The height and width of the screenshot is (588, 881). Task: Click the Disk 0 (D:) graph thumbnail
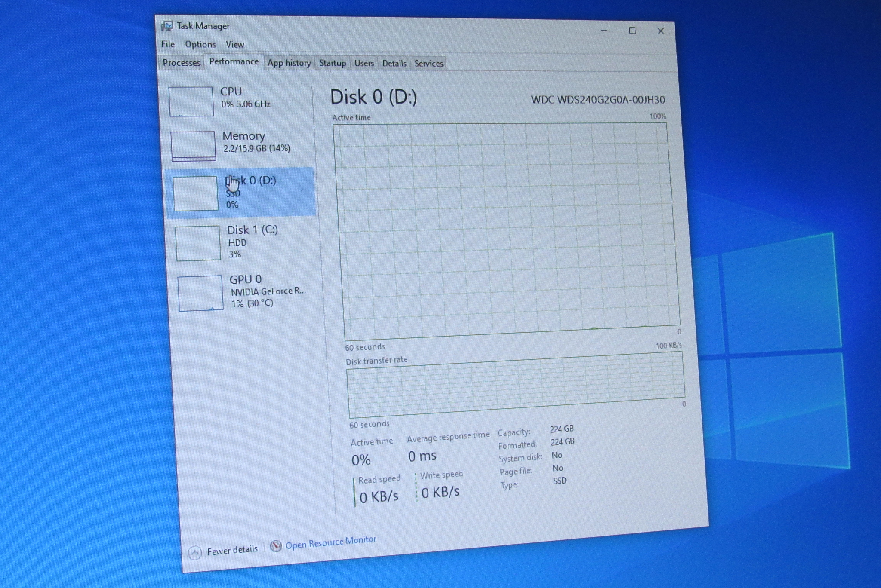click(x=196, y=193)
